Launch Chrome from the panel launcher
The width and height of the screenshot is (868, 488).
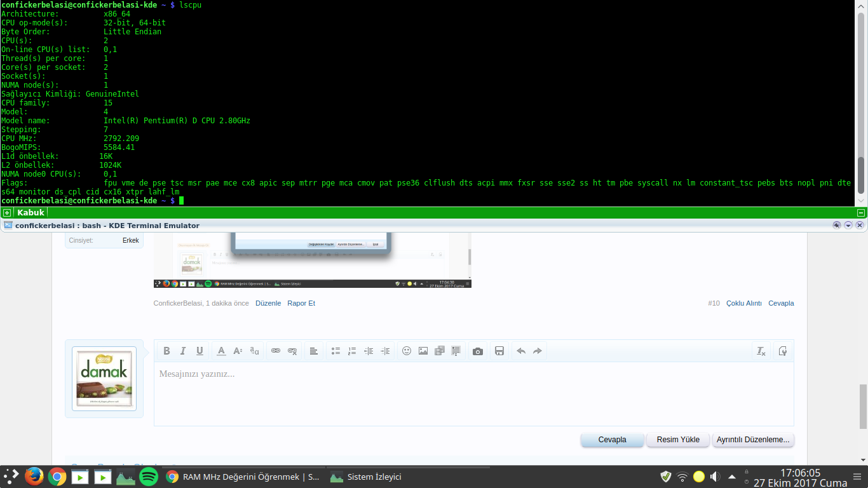(x=57, y=477)
